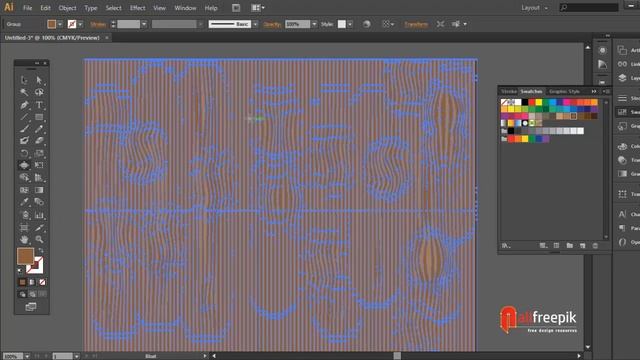
Task: Open the Effect menu
Action: (138, 8)
